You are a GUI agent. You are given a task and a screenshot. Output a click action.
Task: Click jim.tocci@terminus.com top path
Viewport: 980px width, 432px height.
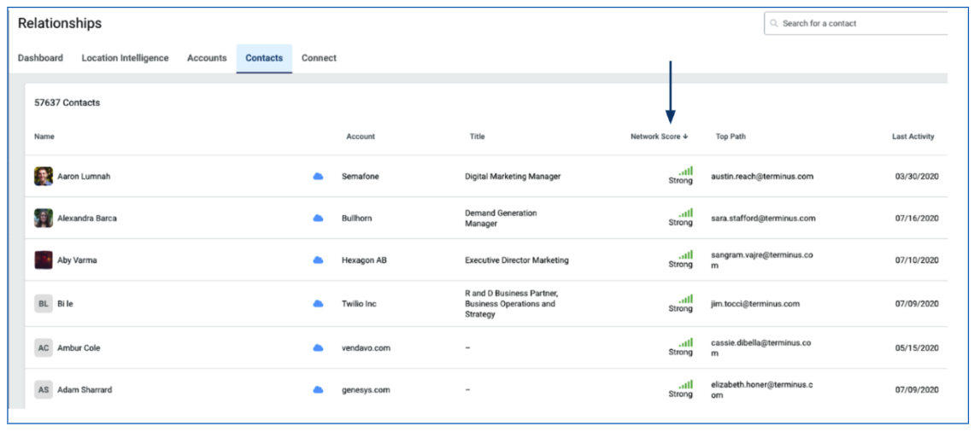[755, 304]
